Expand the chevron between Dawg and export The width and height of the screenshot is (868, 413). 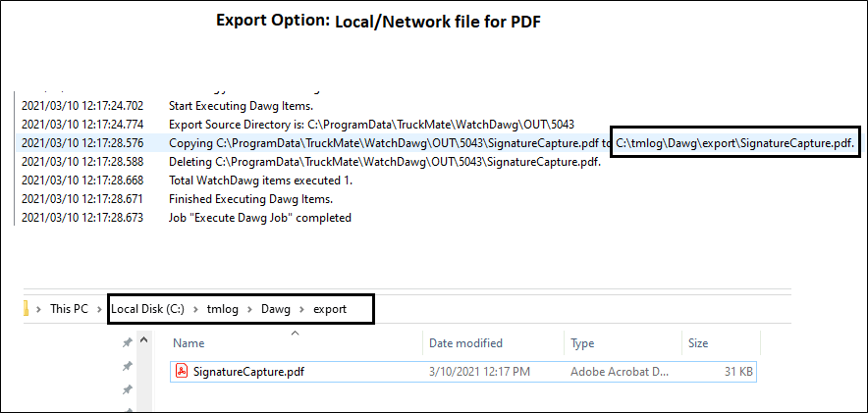click(301, 309)
